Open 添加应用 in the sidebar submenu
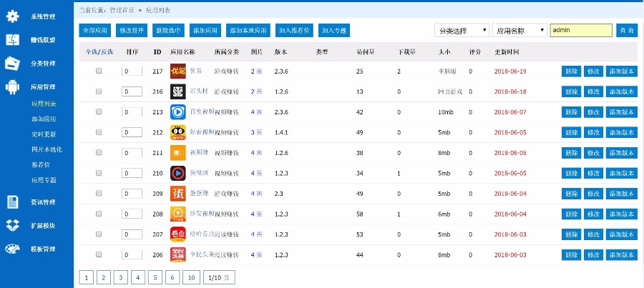644x288 pixels. point(44,119)
